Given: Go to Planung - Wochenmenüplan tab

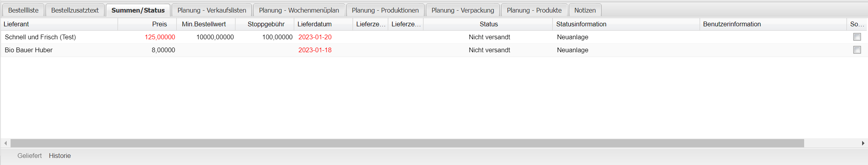Looking at the screenshot, I should click(x=299, y=10).
